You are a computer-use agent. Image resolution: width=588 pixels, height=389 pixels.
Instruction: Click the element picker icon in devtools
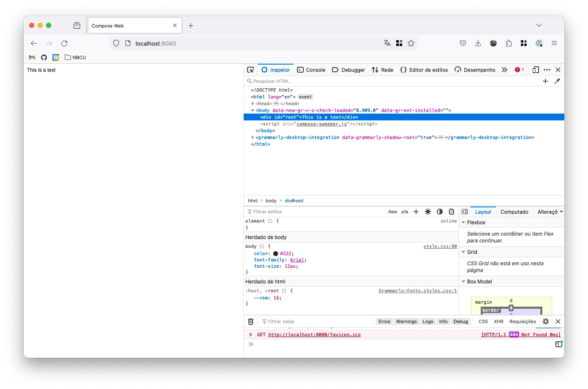tap(250, 70)
